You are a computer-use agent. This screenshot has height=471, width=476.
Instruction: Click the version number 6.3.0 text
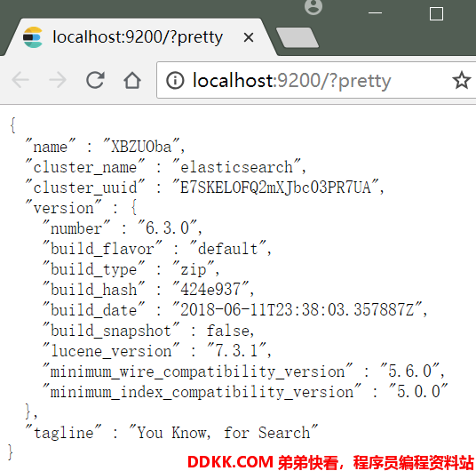tap(167, 228)
